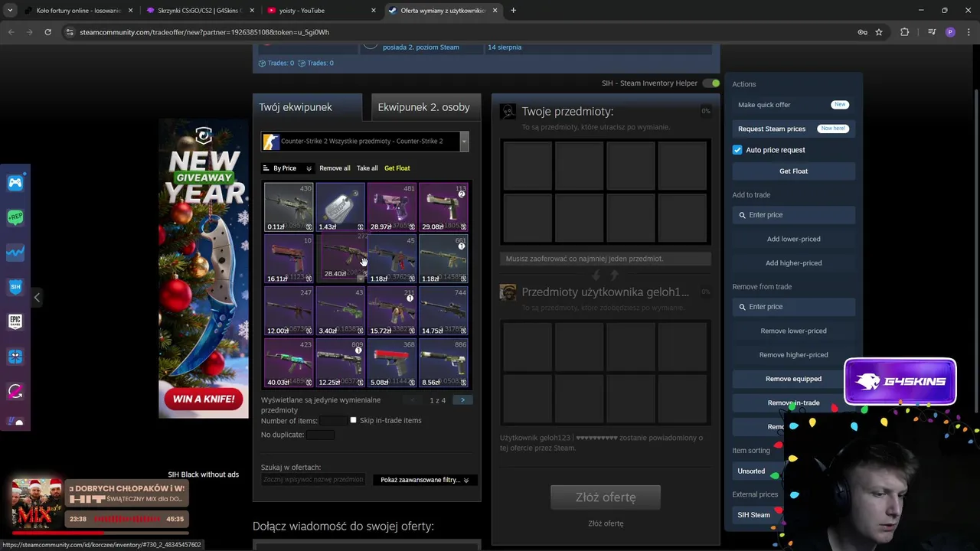Focus the Szukaj w ofertach search box
980x551 pixels.
pyautogui.click(x=313, y=480)
